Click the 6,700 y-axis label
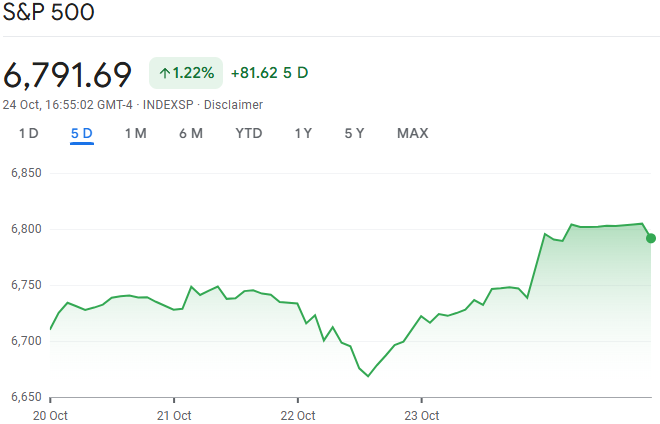 (x=26, y=341)
